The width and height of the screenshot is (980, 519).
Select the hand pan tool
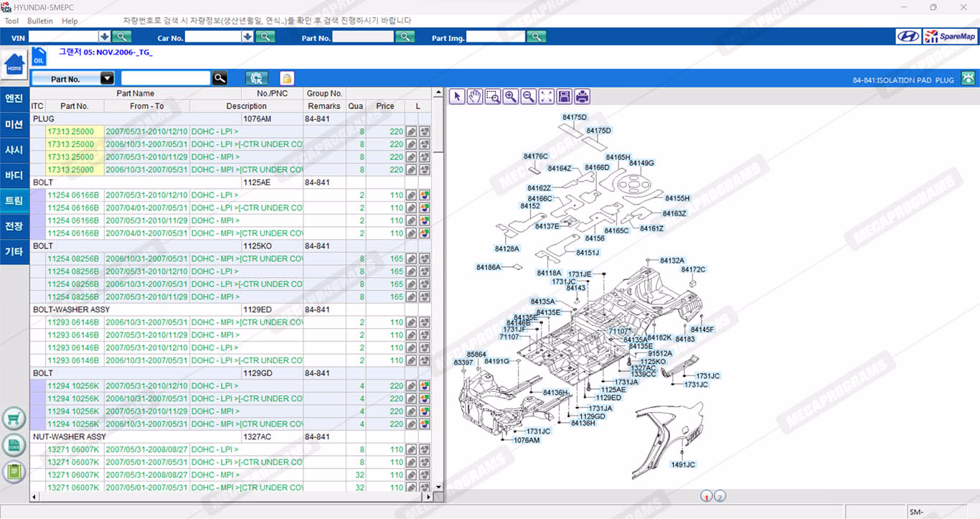[475, 97]
